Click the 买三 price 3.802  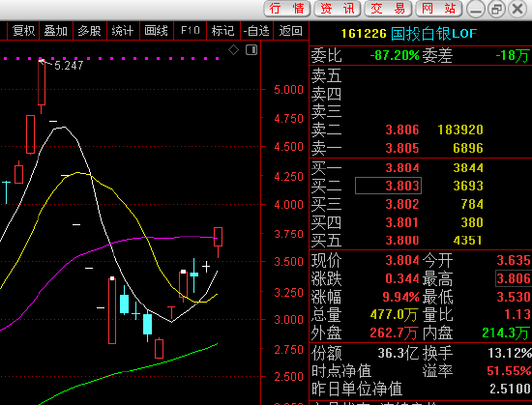click(x=402, y=204)
